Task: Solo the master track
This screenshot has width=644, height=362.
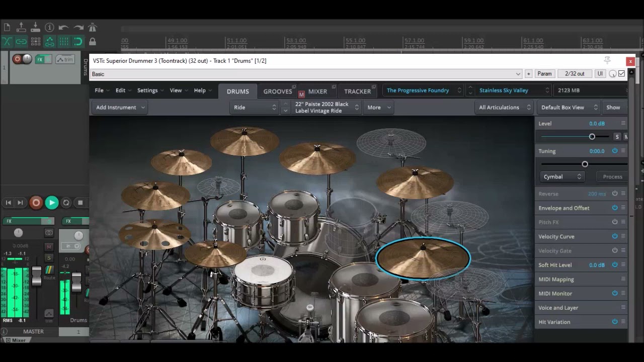Action: coord(49,258)
